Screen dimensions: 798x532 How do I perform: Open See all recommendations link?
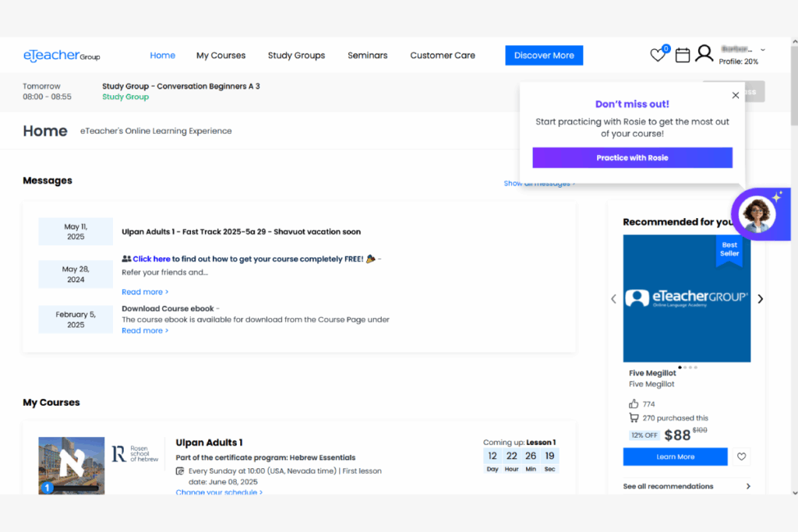(x=668, y=486)
